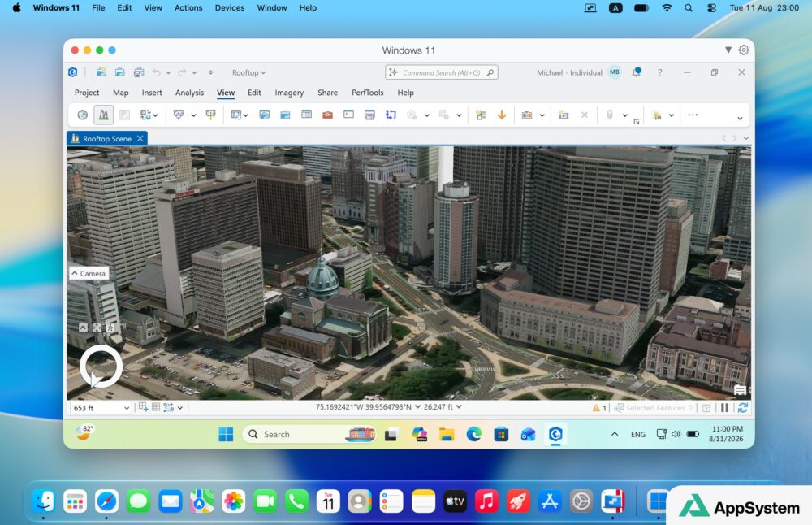The image size is (812, 525).
Task: Click the navigator's small up-chevron button
Action: pyautogui.click(x=84, y=328)
